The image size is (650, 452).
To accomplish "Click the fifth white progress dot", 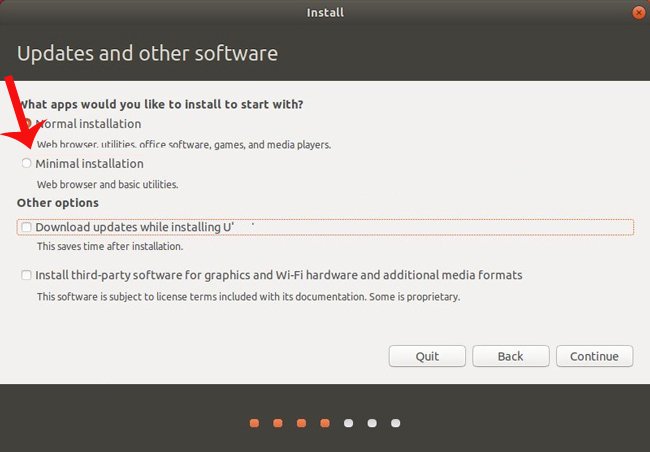I will pyautogui.click(x=349, y=423).
